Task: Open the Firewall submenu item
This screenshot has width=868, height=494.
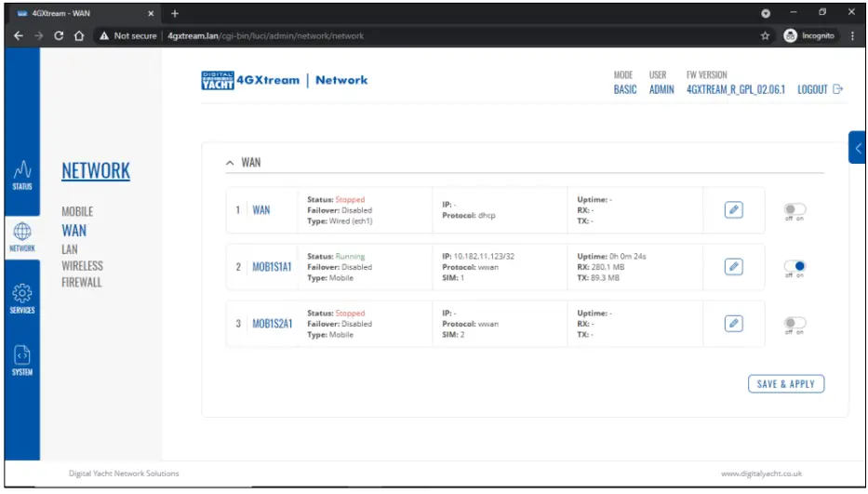Action: point(81,283)
